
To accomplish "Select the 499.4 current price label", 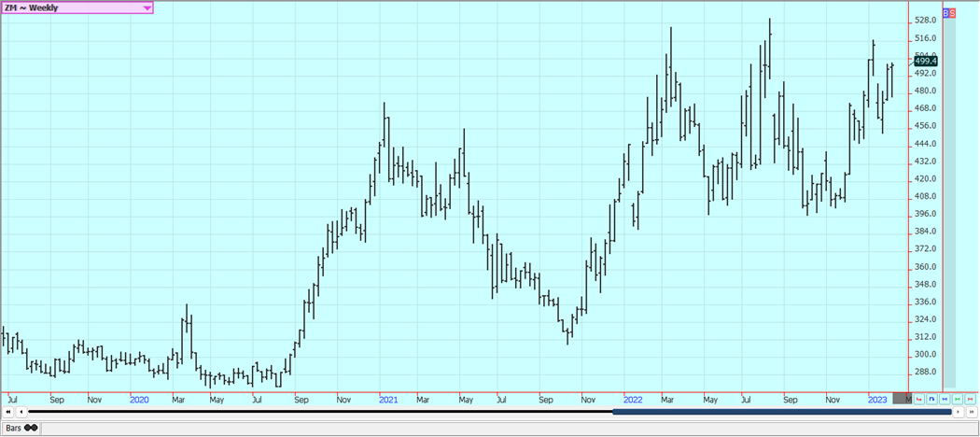I will click(x=926, y=61).
